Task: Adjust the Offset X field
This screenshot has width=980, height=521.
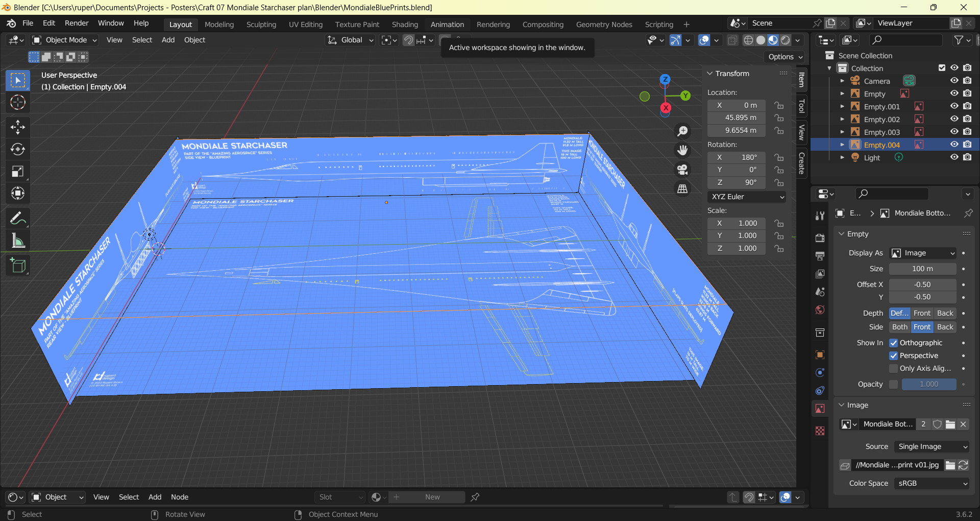Action: point(923,285)
